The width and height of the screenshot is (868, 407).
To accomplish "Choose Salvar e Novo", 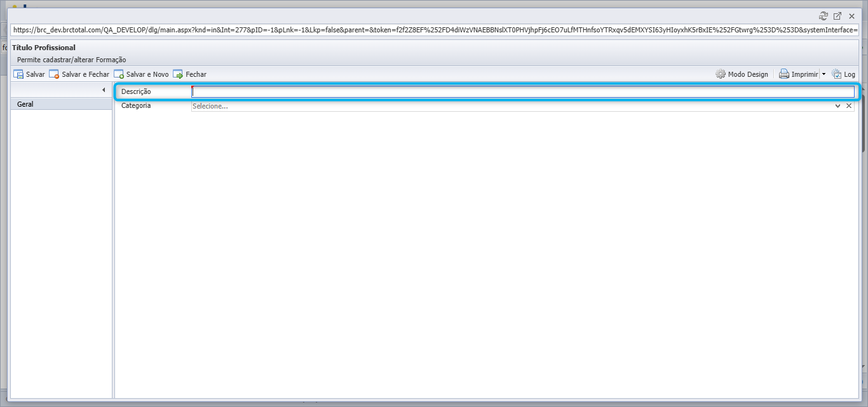I will tap(142, 74).
